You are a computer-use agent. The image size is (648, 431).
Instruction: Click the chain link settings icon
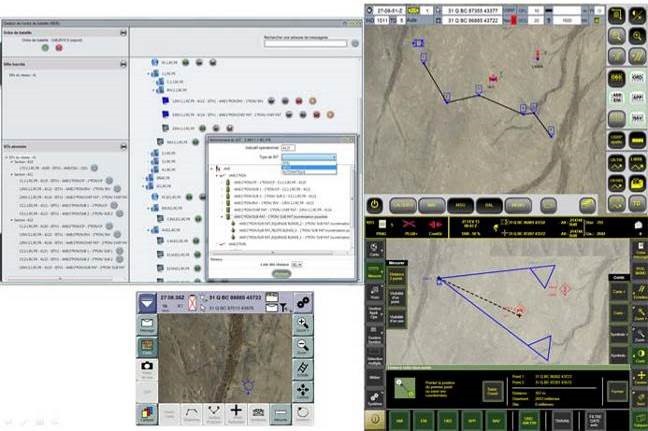303,302
